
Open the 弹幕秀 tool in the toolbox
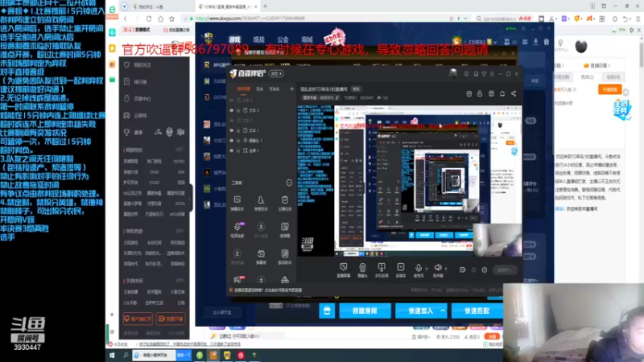261,257
